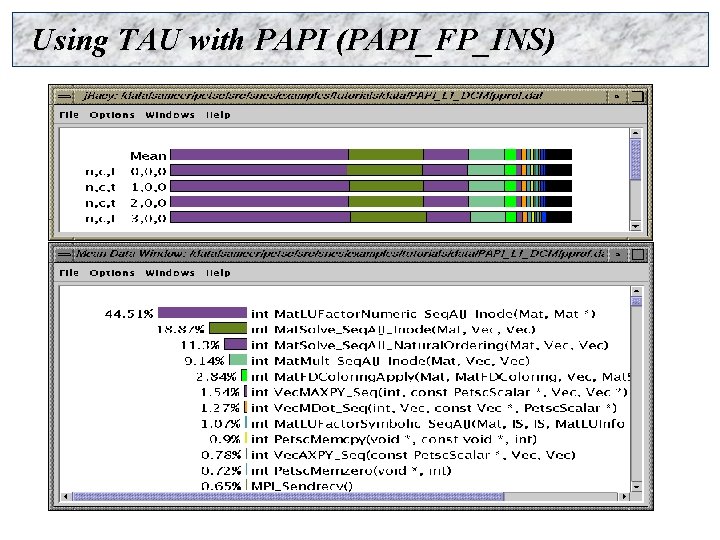
Task: Click VecMAXPY_Seq function name
Action: click(439, 393)
